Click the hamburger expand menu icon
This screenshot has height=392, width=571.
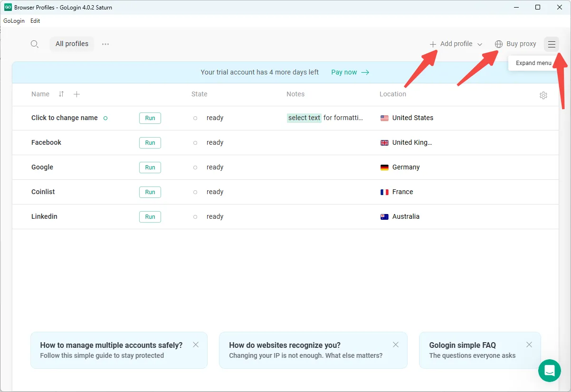click(551, 44)
